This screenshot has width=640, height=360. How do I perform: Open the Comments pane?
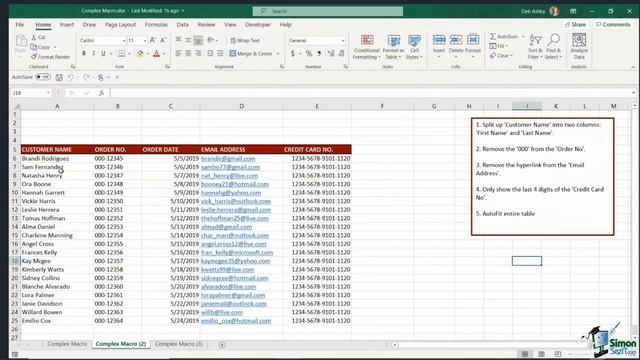tap(613, 24)
